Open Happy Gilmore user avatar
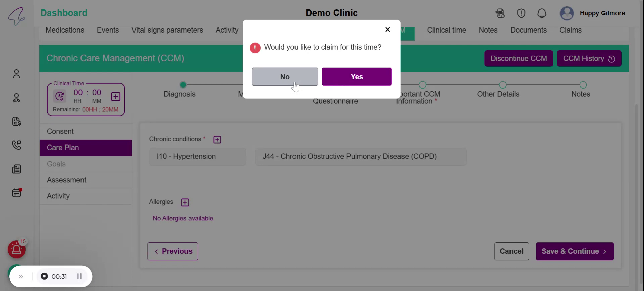Image resolution: width=644 pixels, height=291 pixels. (567, 13)
